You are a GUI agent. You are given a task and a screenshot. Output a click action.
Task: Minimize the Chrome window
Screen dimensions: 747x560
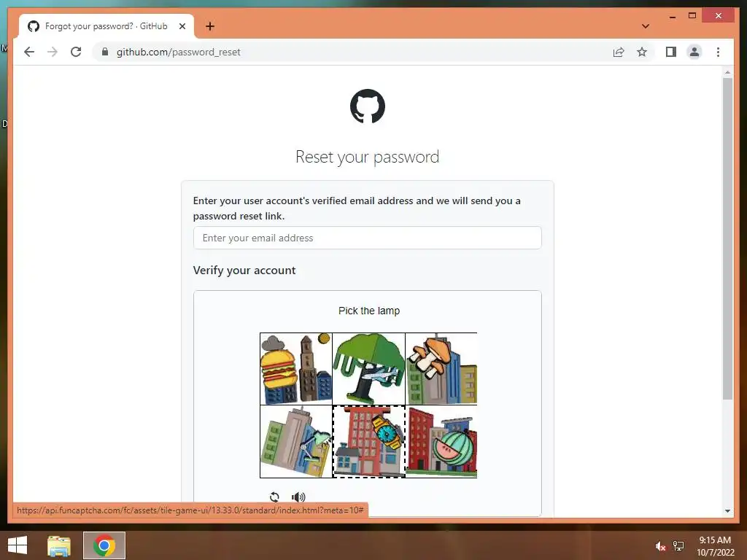(x=672, y=16)
